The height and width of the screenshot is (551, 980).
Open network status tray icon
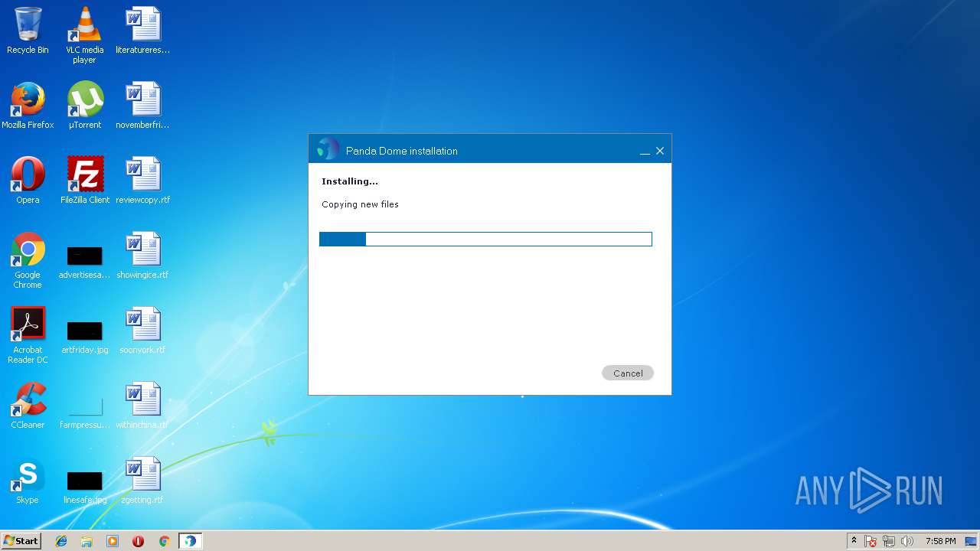coord(889,541)
